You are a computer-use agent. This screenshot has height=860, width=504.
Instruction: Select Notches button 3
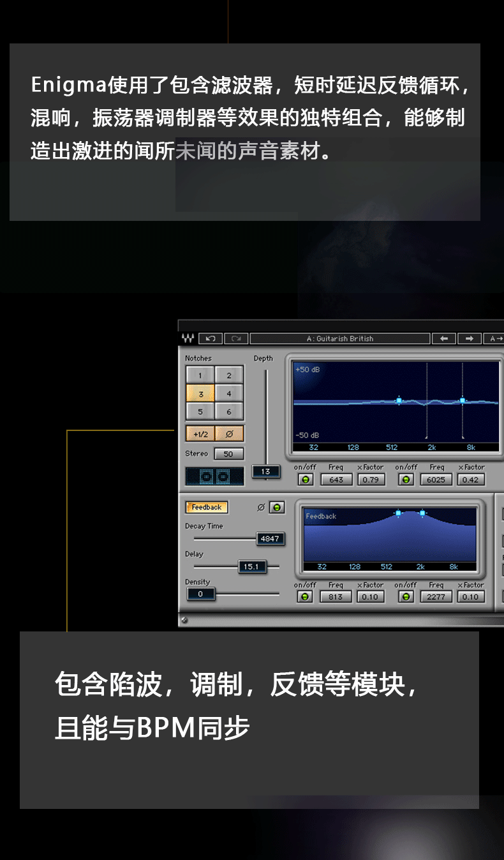tap(200, 394)
